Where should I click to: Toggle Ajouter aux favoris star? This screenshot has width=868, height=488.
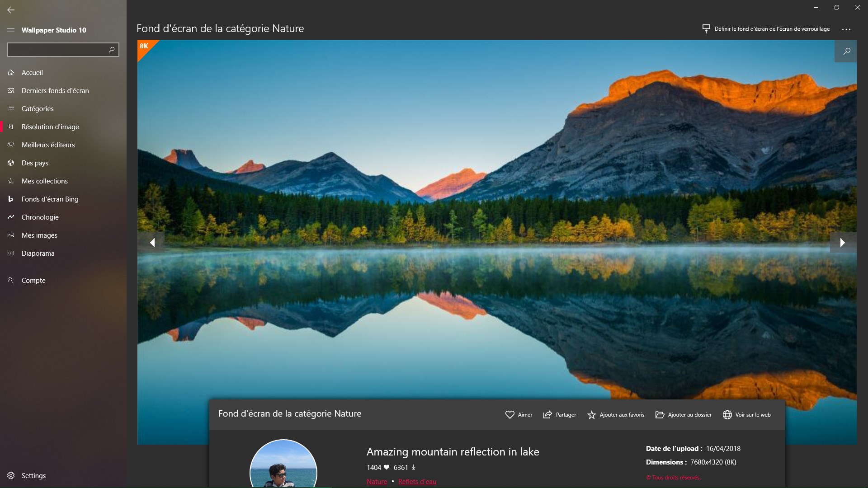[x=616, y=415]
